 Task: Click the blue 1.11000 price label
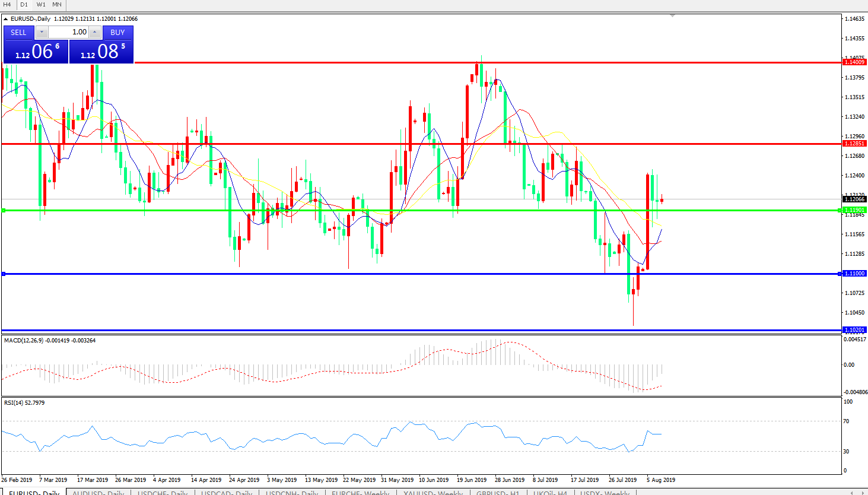854,274
